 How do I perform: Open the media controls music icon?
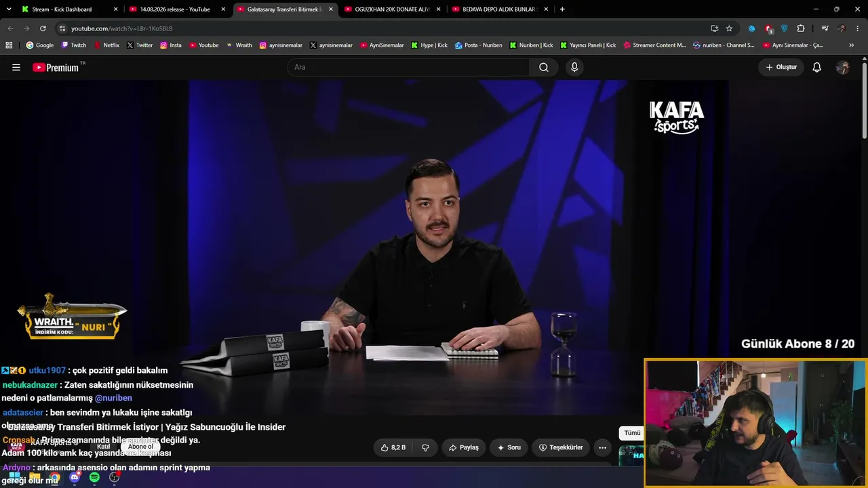(x=825, y=28)
